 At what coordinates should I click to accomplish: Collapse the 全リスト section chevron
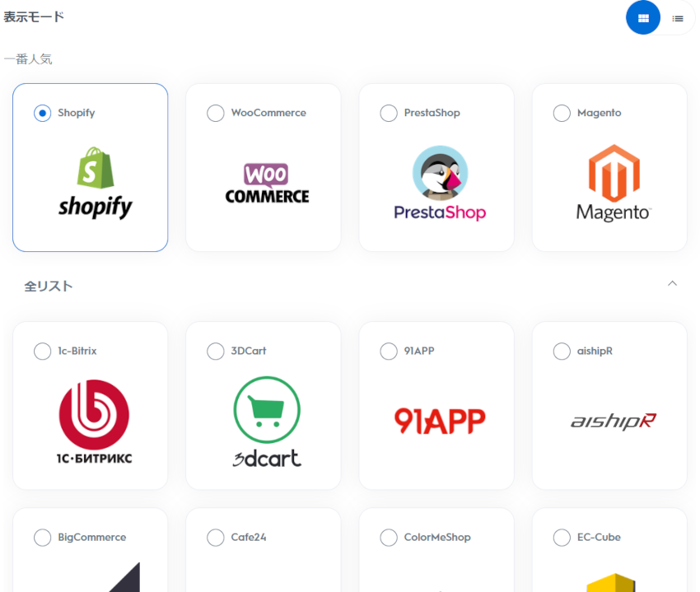672,283
